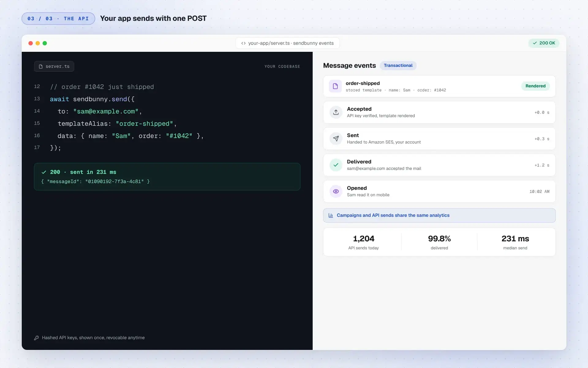Click sam@example.com accepted the mail text

[384, 168]
